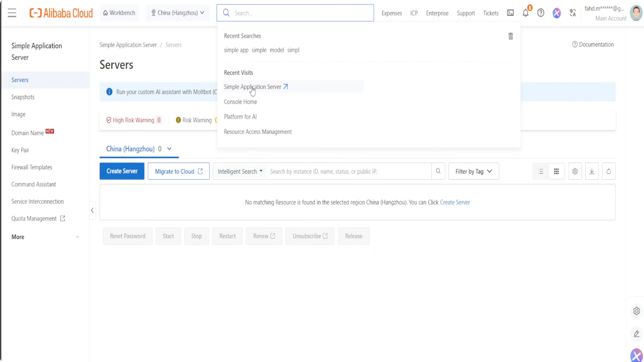644x362 pixels.
Task: Open Simple Application Server recent visit
Action: [253, 87]
